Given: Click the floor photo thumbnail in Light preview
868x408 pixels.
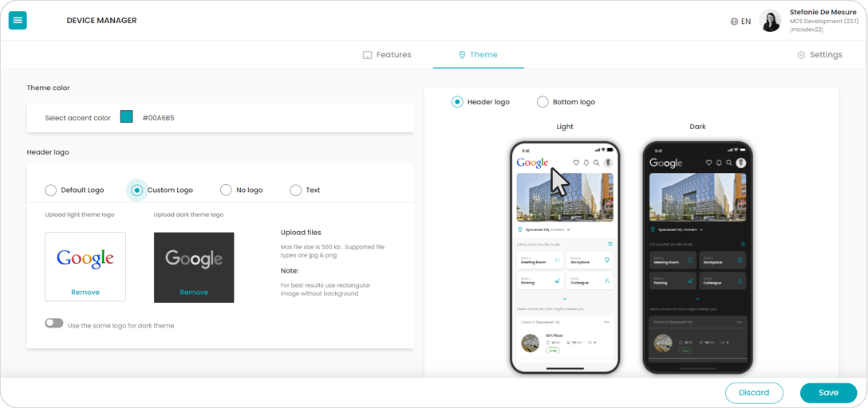Looking at the screenshot, I should [x=531, y=343].
